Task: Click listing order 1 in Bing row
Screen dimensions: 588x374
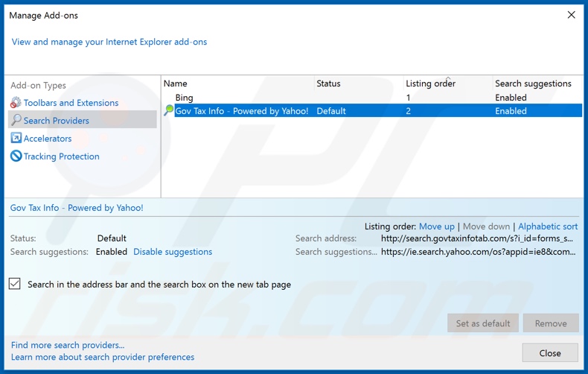Action: pyautogui.click(x=408, y=98)
